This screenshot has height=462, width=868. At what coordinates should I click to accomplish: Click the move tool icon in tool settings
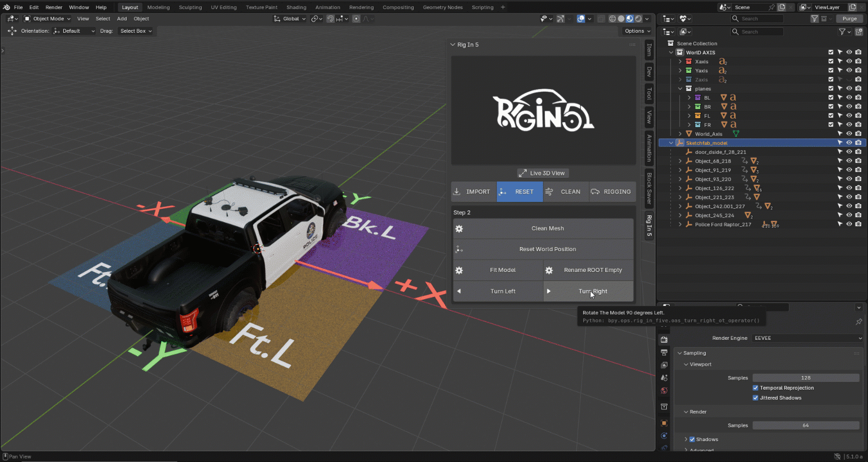click(x=12, y=31)
